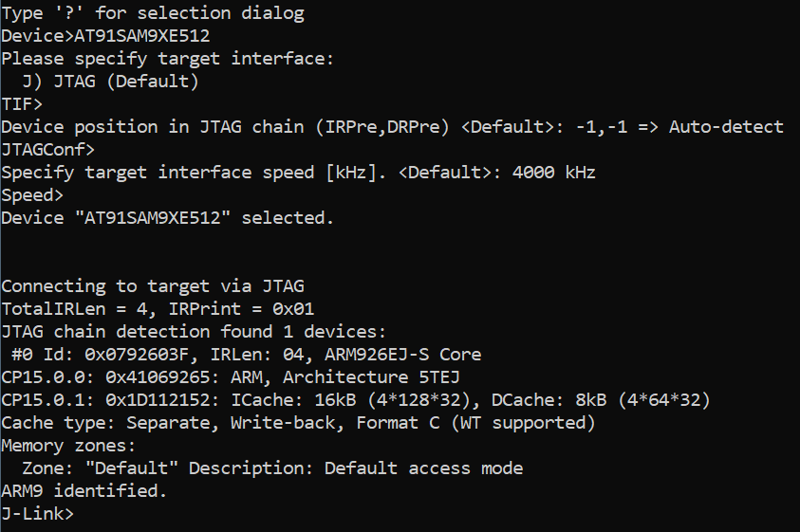Image resolution: width=800 pixels, height=532 pixels.
Task: Click the Speed> prompt line
Action: coord(32,195)
